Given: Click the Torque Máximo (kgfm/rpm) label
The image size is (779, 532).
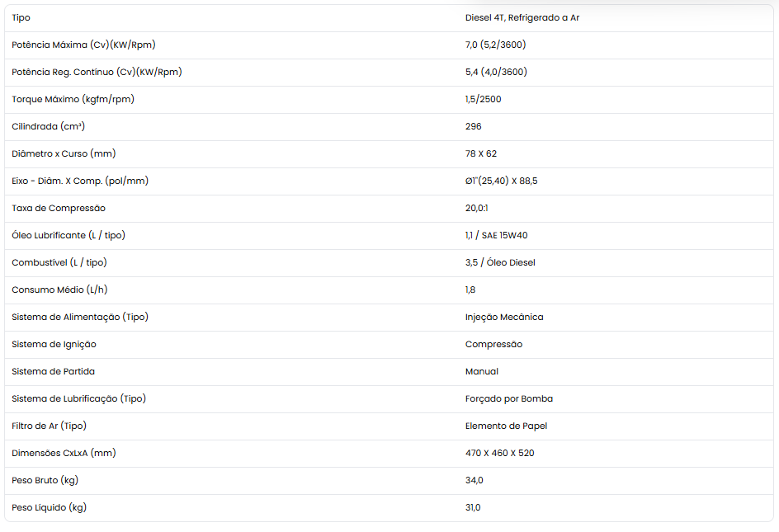Looking at the screenshot, I should click(x=73, y=99).
